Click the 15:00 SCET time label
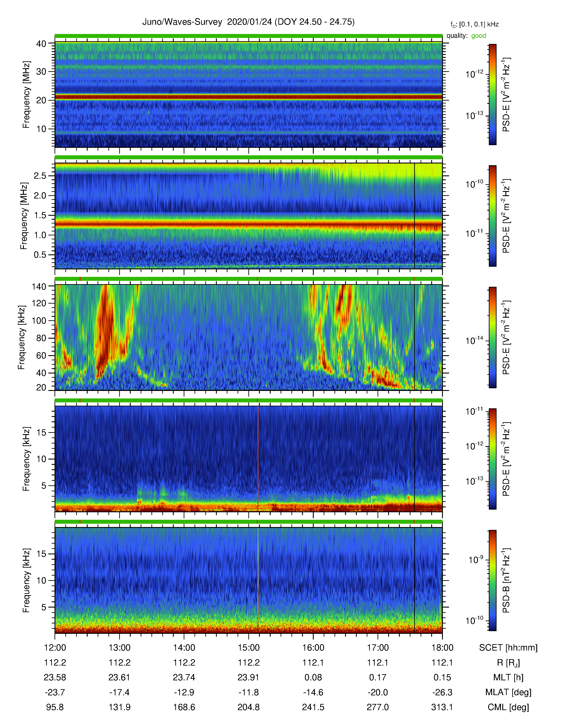This screenshot has height=728, width=563. [248, 648]
